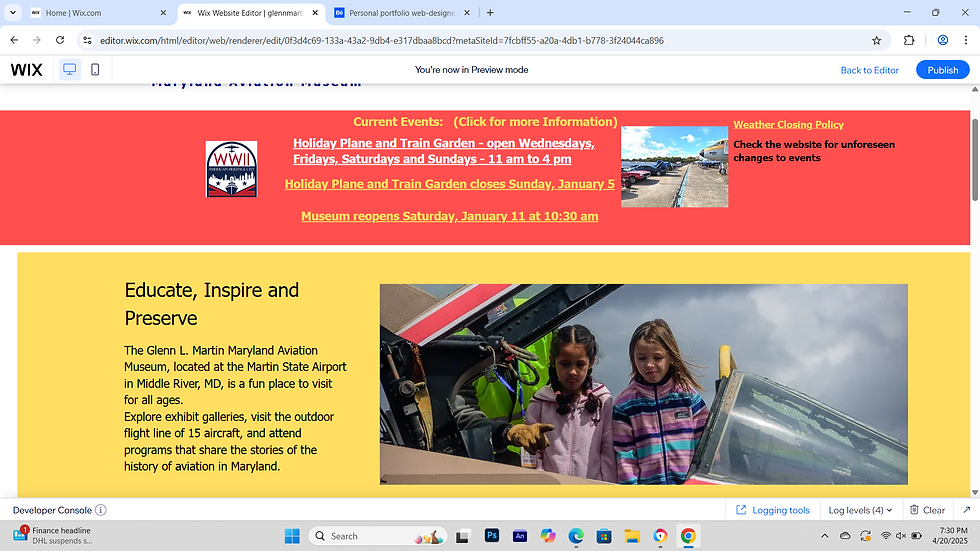Open Microsoft Store from taskbar
The width and height of the screenshot is (980, 551).
pos(604,536)
